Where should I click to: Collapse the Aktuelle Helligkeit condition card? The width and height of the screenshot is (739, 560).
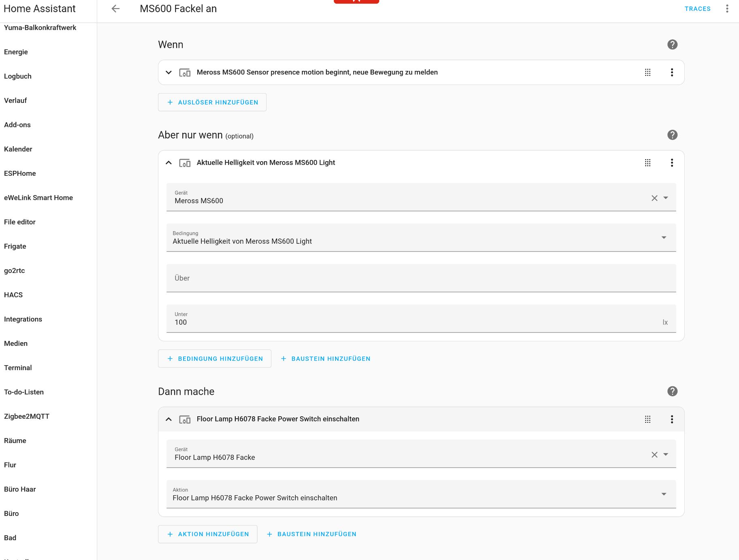point(169,163)
